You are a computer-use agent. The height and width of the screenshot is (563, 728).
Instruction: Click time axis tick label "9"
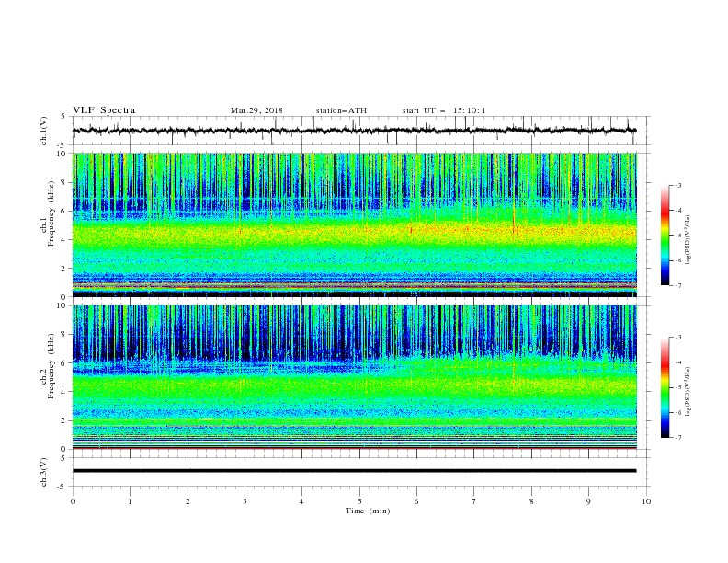pos(588,501)
